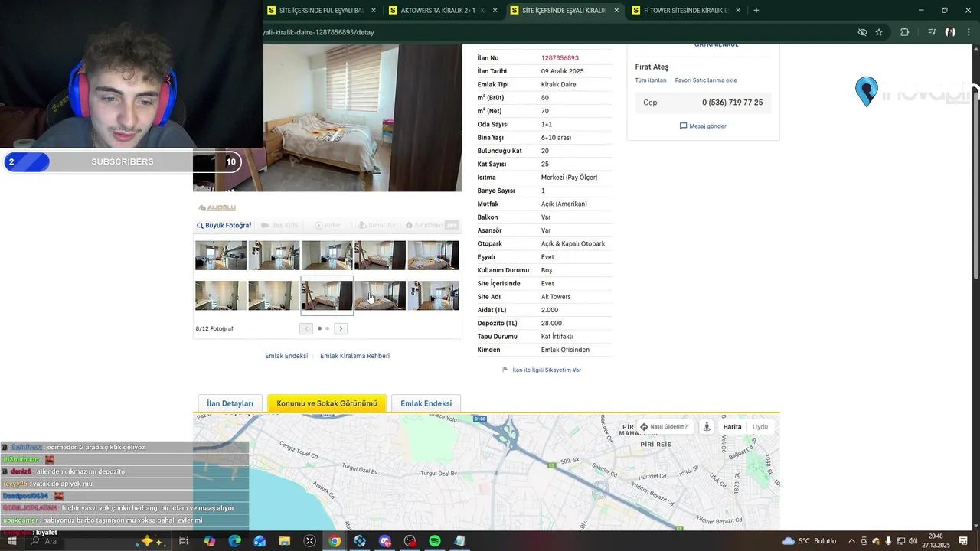Bookmark this page with star icon
Viewport: 980px width, 551px height.
pos(879,32)
